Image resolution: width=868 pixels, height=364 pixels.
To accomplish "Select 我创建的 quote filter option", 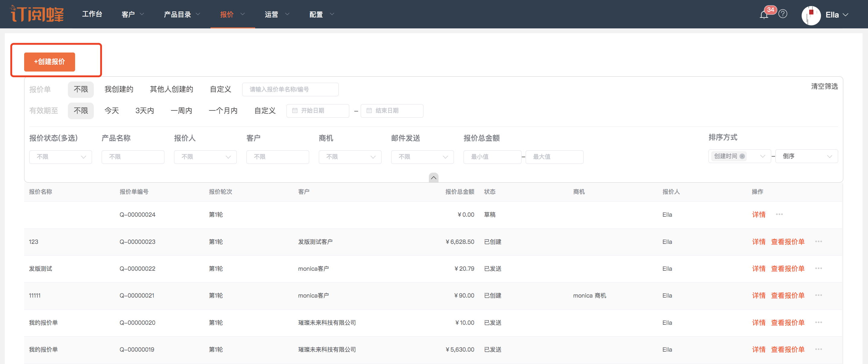I will tap(119, 89).
